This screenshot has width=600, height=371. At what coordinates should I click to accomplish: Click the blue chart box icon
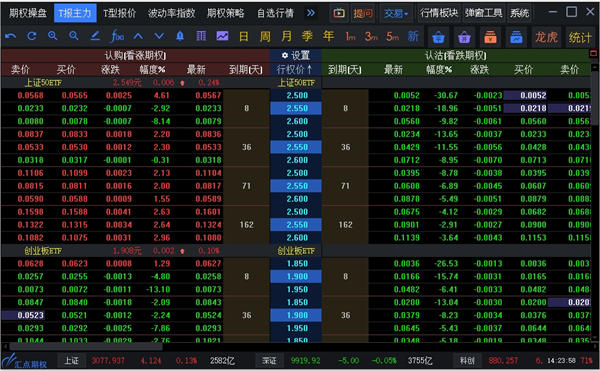[516, 37]
